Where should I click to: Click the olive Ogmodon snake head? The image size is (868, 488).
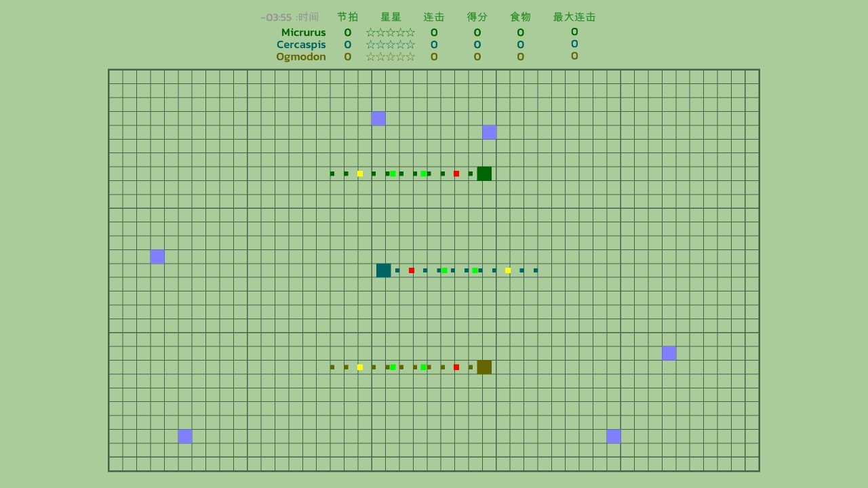point(484,367)
